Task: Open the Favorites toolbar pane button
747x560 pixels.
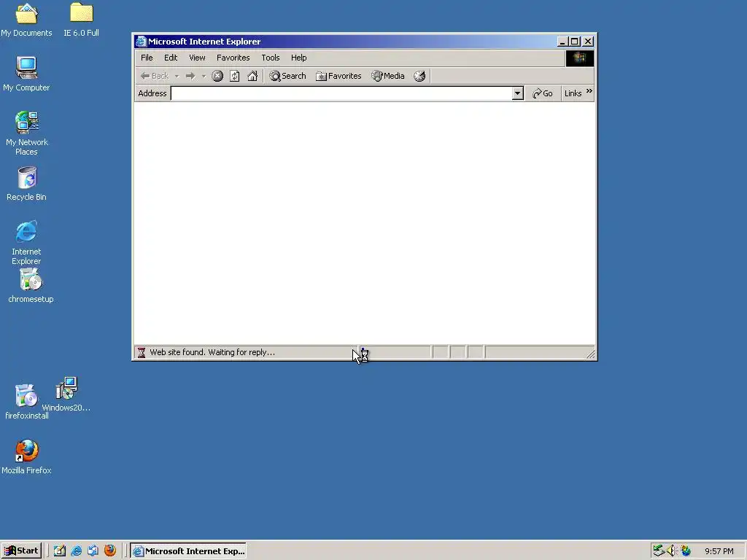Action: point(338,76)
